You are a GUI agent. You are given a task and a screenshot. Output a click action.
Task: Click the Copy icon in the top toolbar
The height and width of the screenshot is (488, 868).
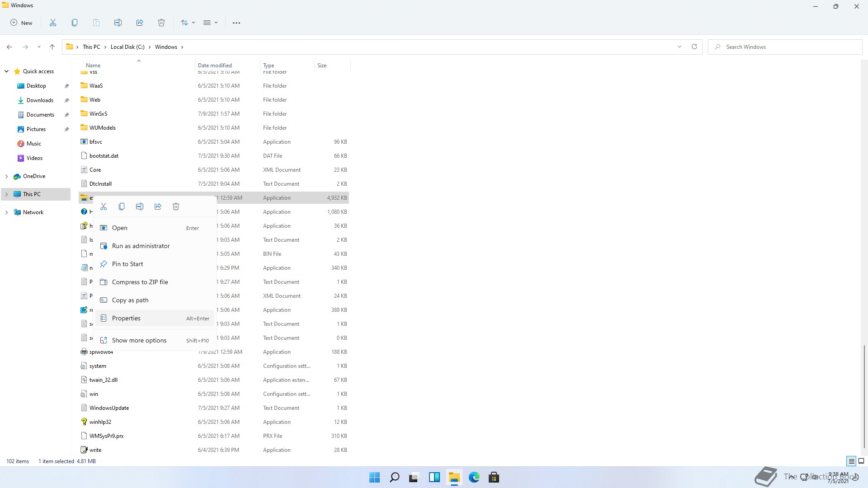tap(75, 23)
